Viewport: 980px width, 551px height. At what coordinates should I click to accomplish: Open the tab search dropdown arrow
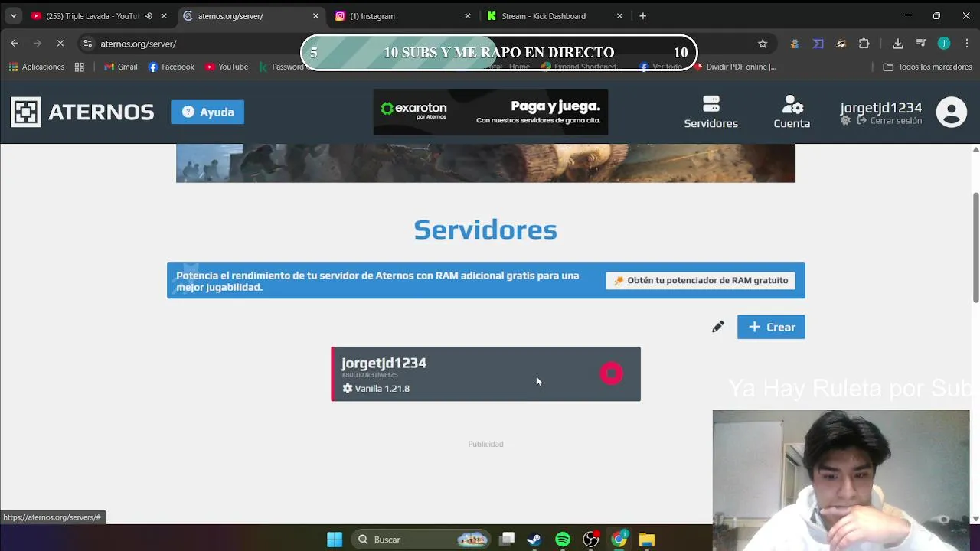coord(13,16)
